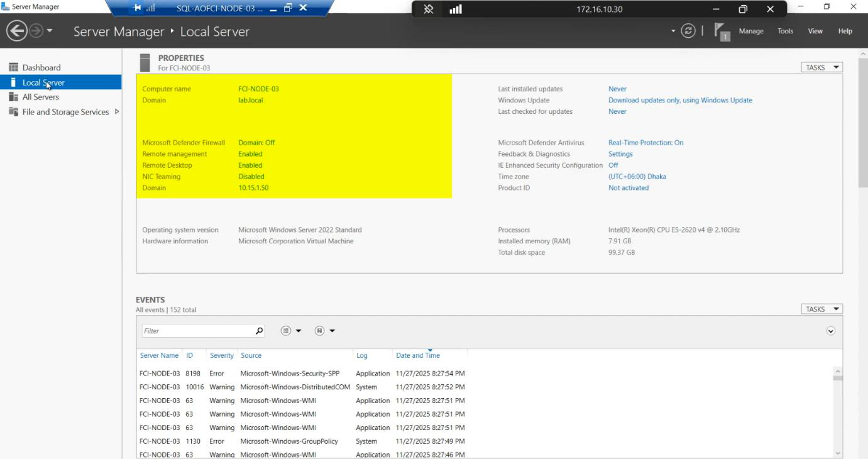Screen dimensions: 868x459
Task: Open the small dropdown left of refresh icon
Action: tap(673, 31)
